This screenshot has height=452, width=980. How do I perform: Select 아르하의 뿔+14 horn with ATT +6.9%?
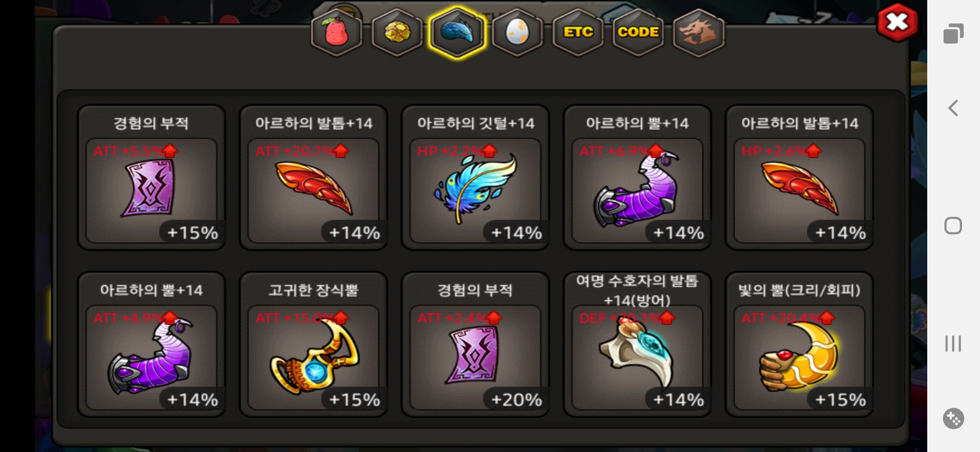[637, 177]
